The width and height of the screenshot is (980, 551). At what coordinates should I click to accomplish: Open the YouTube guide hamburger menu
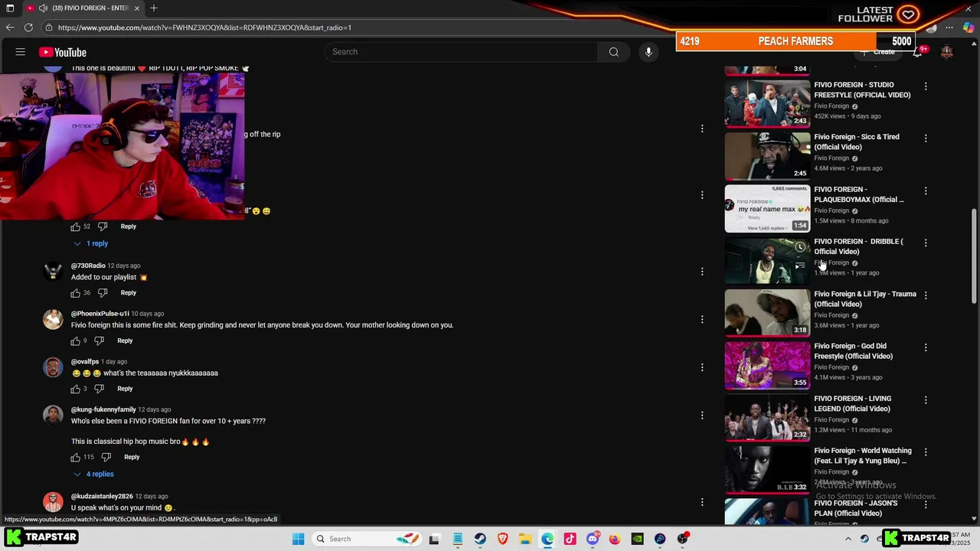click(x=21, y=52)
